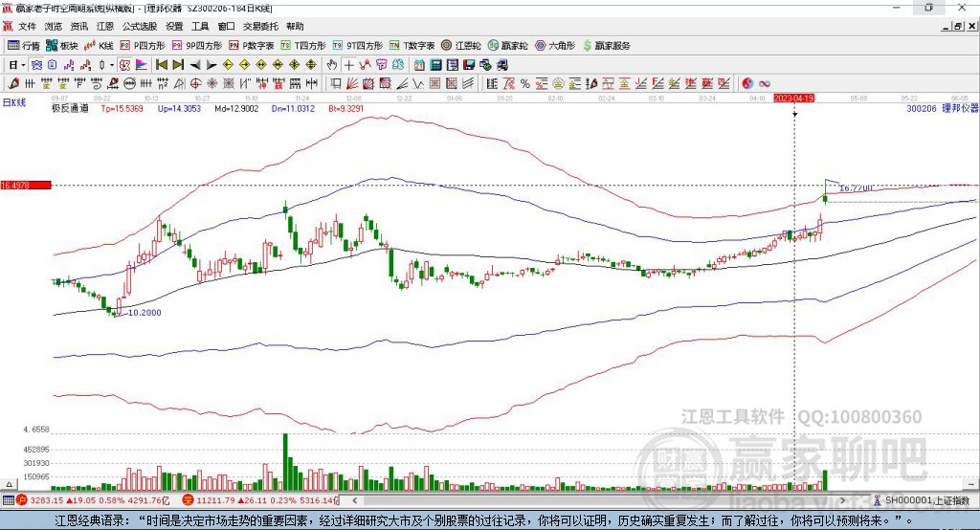Image resolution: width=980 pixels, height=530 pixels.
Task: Open the 资讯 menu
Action: [79, 26]
